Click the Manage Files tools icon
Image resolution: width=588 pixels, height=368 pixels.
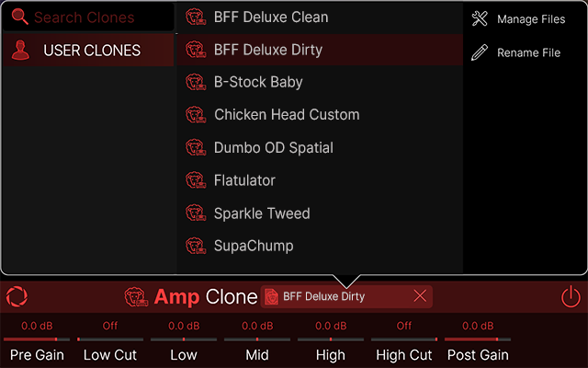480,18
